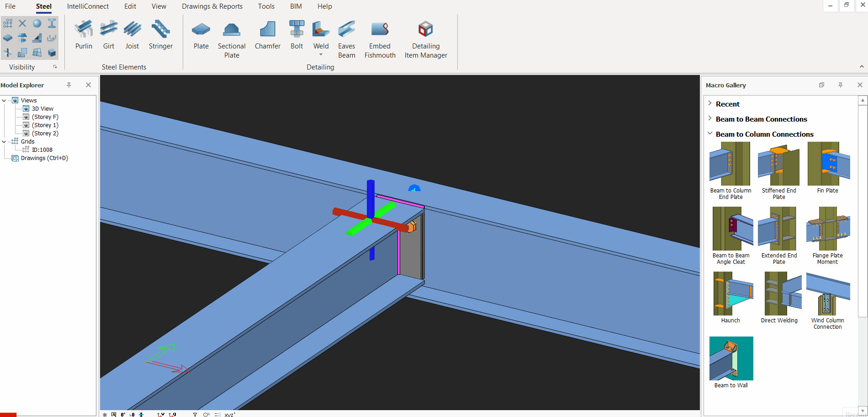The image size is (868, 417).
Task: Open the Storey 1 view
Action: (x=45, y=125)
